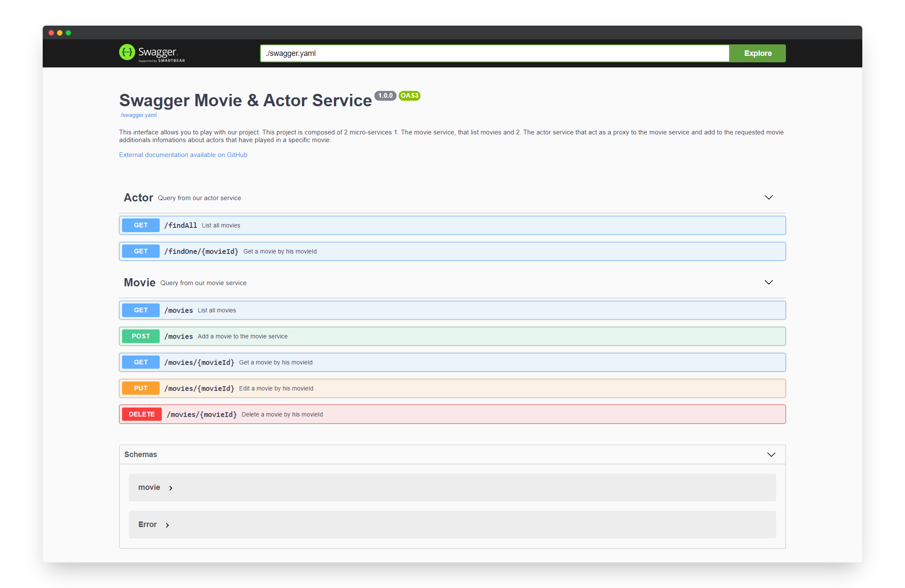The image size is (905, 588).
Task: Click the OAS3 badge
Action: pyautogui.click(x=409, y=96)
